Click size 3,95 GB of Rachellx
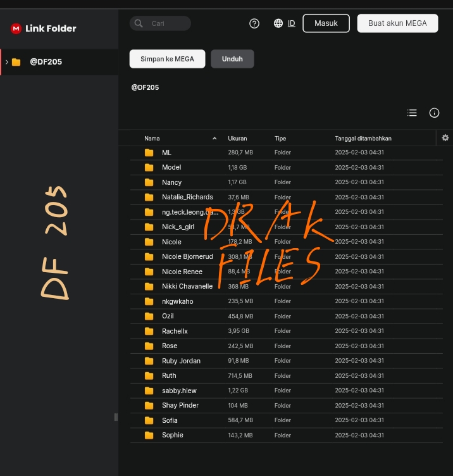 click(239, 331)
